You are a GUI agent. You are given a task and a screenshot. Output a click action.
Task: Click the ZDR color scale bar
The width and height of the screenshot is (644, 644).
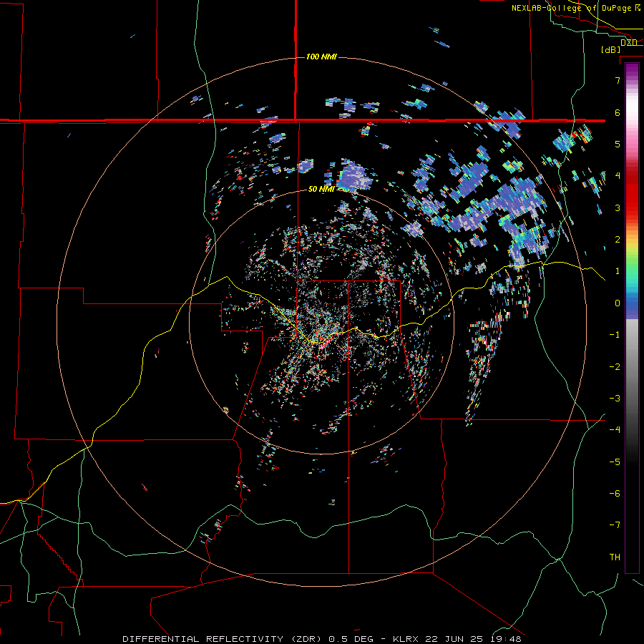coord(632,318)
